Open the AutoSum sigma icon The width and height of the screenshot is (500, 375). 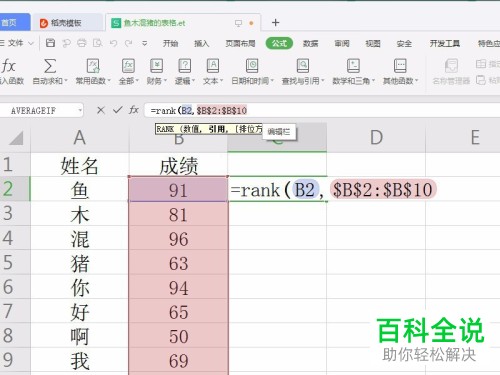[x=50, y=66]
